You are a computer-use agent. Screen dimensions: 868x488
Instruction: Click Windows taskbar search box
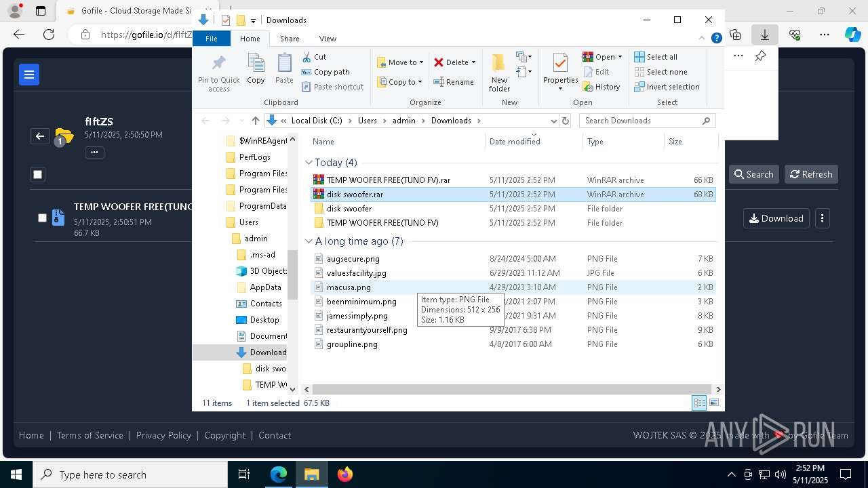(x=130, y=475)
